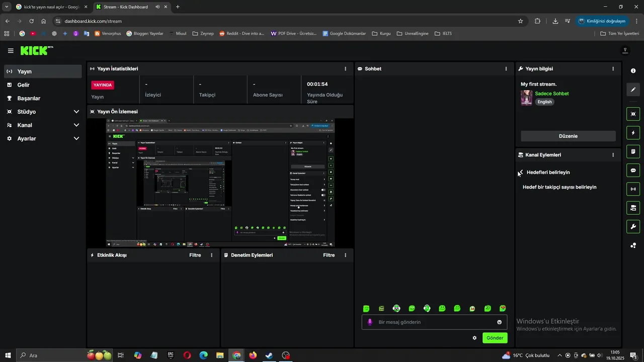Open Tüm Yer İşaretleri folder
This screenshot has width=644, height=362.
(619, 34)
